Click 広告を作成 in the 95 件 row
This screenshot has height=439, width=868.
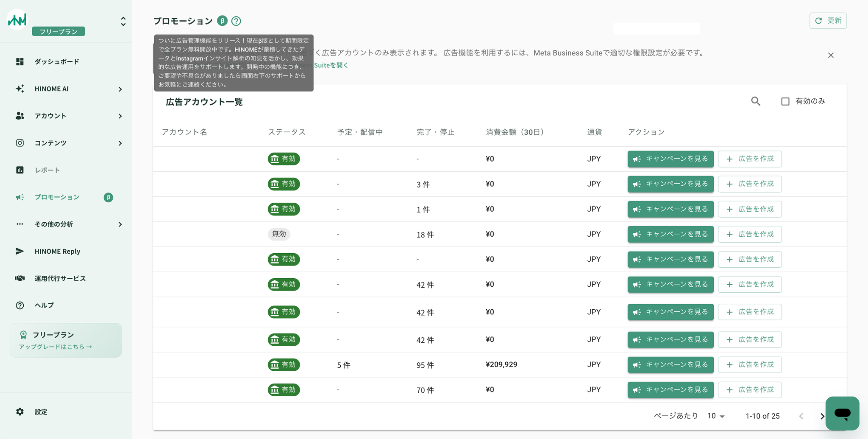[750, 365]
